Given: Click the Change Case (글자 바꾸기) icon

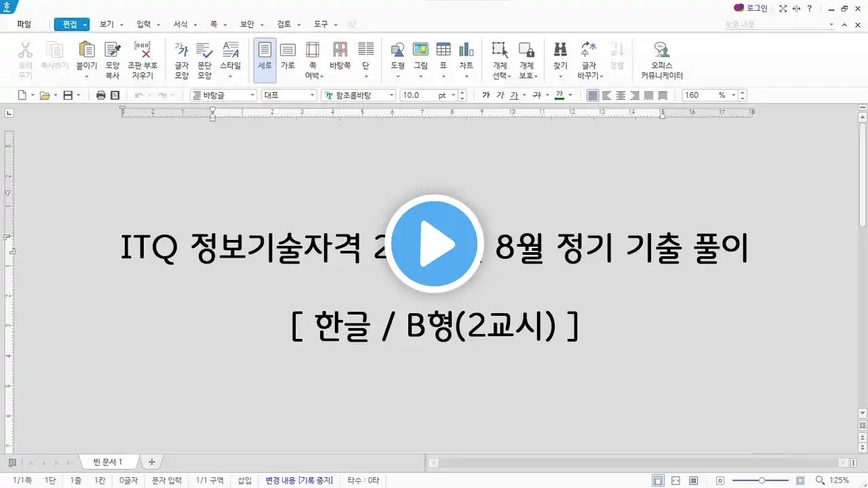Looking at the screenshot, I should point(589,51).
